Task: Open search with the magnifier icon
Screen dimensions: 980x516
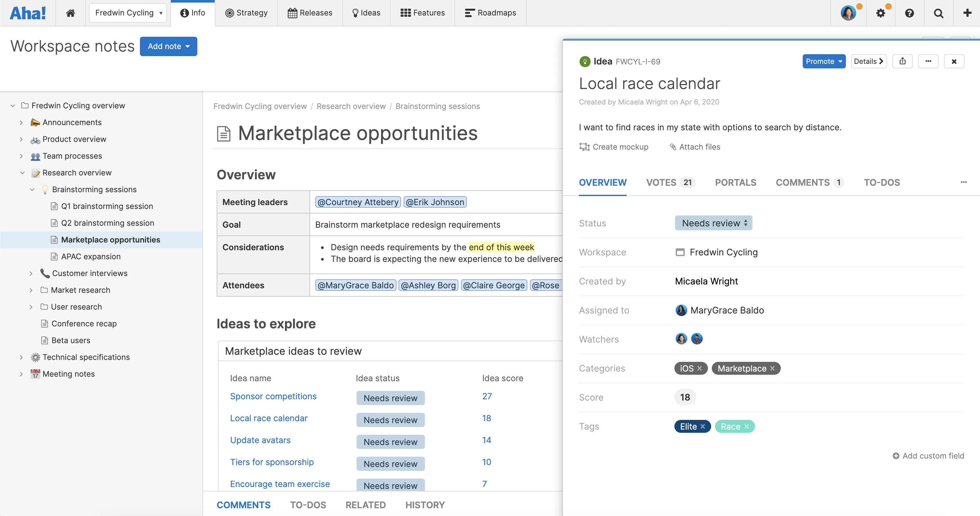Action: (938, 13)
